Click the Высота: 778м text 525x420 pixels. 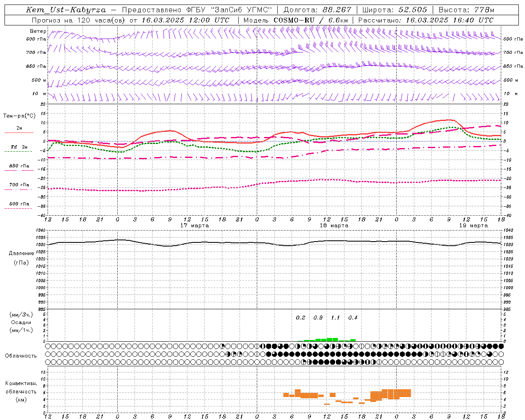click(466, 10)
